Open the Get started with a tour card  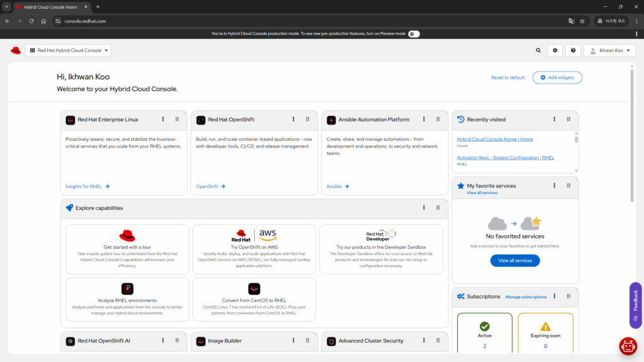click(x=127, y=249)
